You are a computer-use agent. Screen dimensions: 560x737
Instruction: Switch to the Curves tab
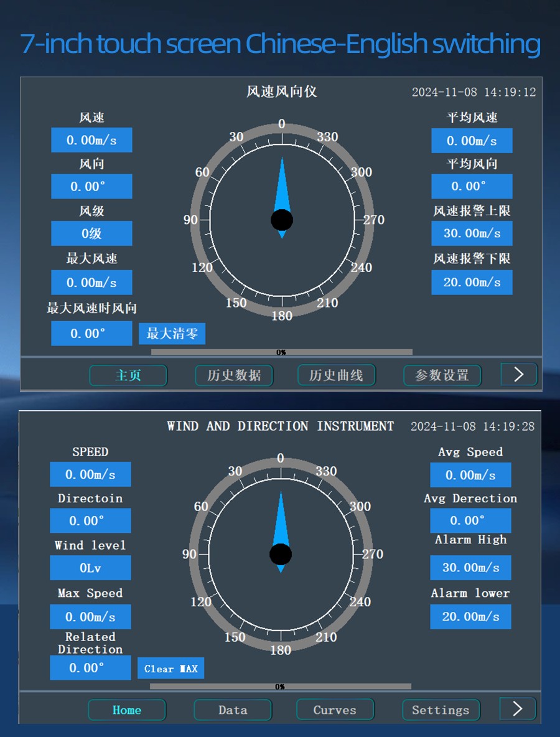pyautogui.click(x=335, y=710)
